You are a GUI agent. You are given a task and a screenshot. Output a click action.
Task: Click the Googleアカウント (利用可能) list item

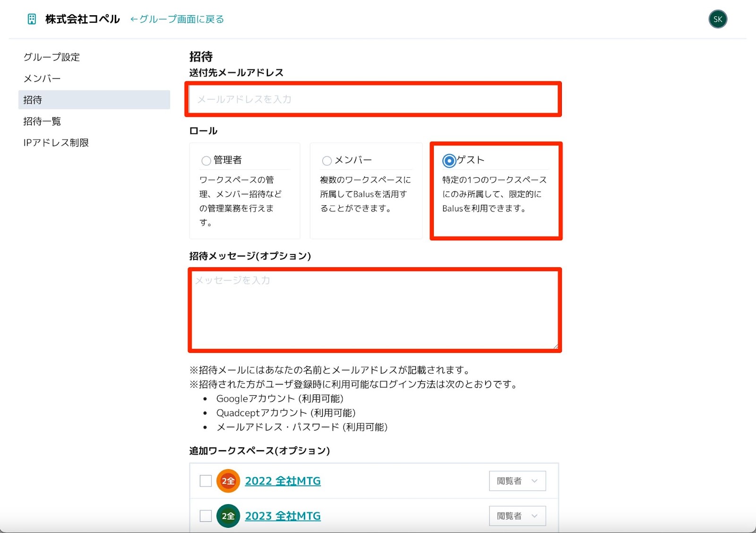[x=280, y=399]
